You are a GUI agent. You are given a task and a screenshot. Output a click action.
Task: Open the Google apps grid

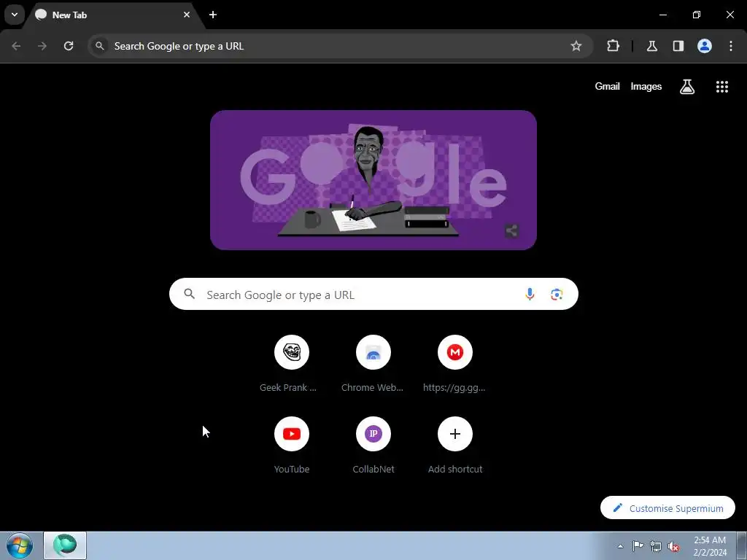721,86
